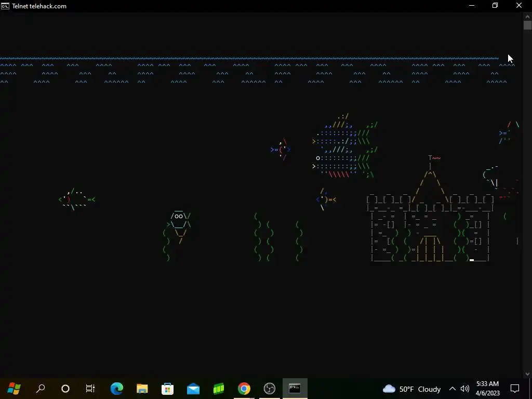Click the vertical scrollbar thumb
Screen dimensions: 532x399
tap(527, 25)
